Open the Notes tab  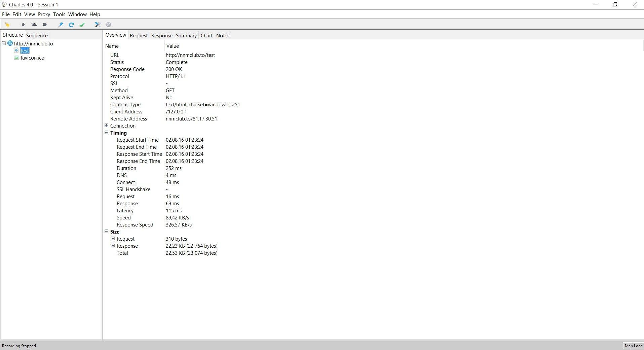click(x=223, y=35)
